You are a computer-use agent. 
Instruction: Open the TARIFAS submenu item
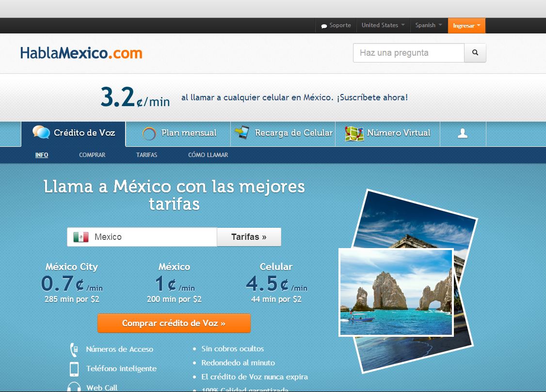pyautogui.click(x=146, y=155)
